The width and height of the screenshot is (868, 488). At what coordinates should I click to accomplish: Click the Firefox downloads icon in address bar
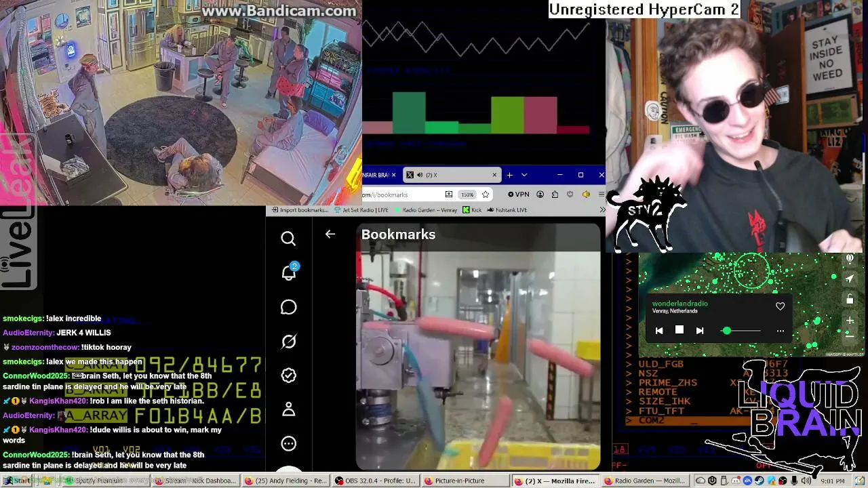(448, 195)
